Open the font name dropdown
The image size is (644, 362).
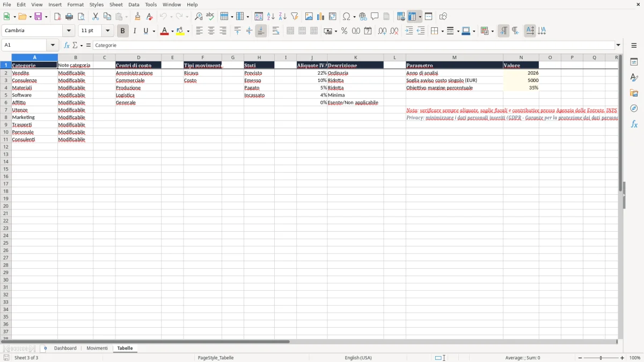coord(69,31)
